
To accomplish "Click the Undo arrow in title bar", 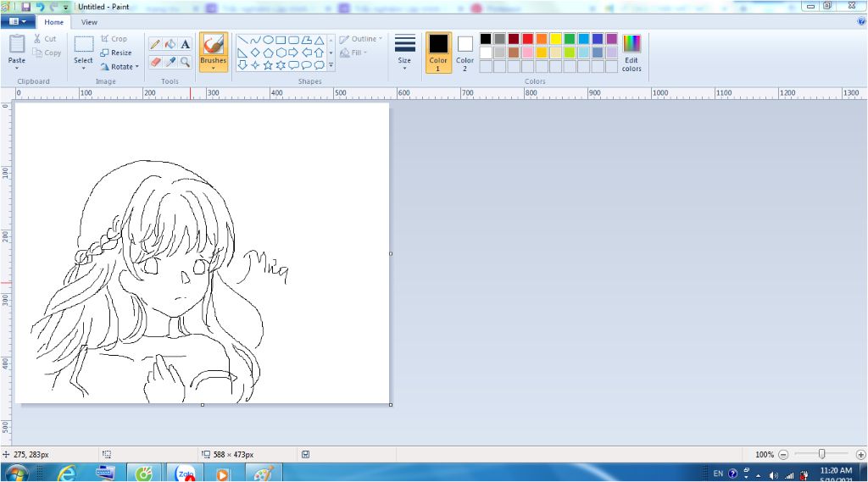I will pos(40,7).
